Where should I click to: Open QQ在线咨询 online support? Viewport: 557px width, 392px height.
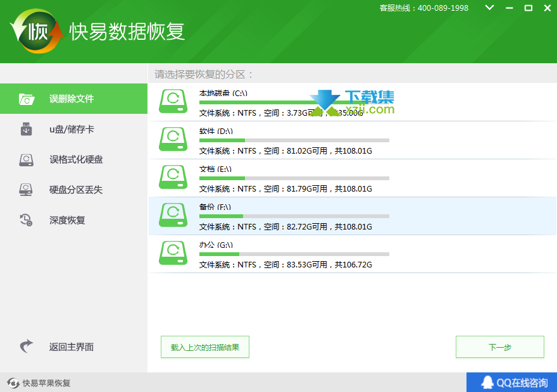(x=511, y=383)
